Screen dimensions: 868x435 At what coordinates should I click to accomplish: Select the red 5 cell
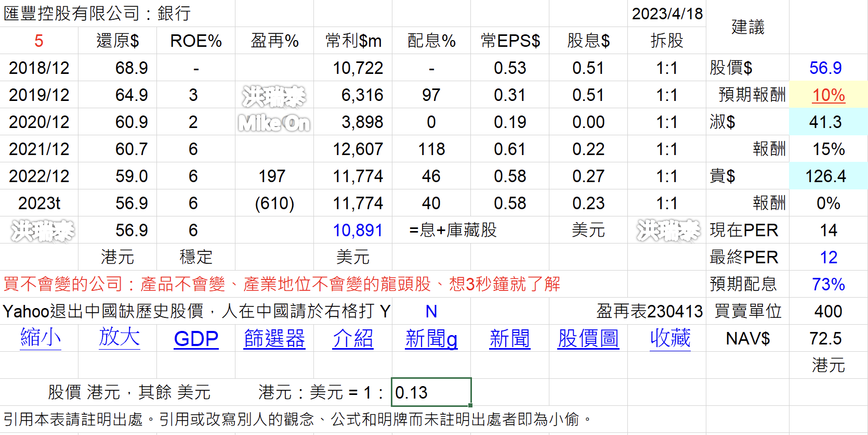click(39, 41)
